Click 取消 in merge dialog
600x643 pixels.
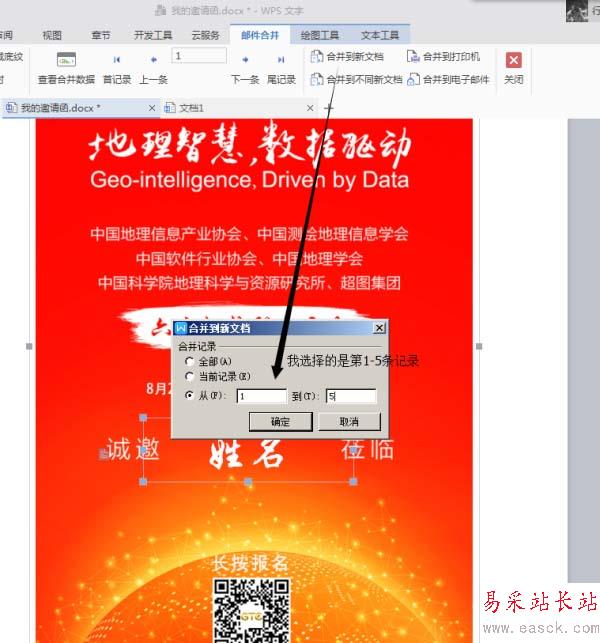pyautogui.click(x=349, y=422)
